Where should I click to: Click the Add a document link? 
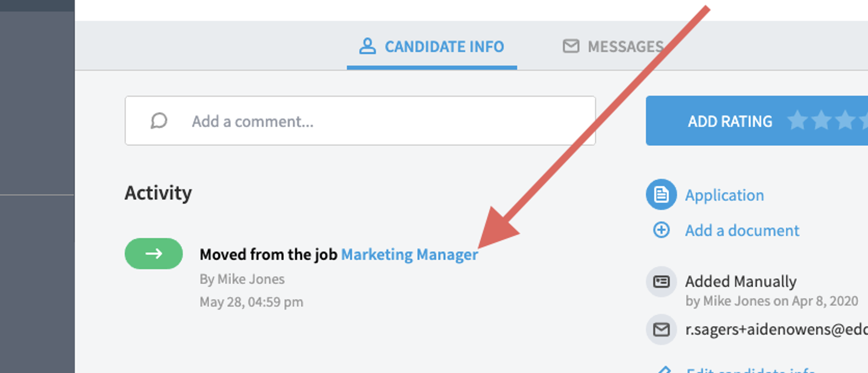742,231
